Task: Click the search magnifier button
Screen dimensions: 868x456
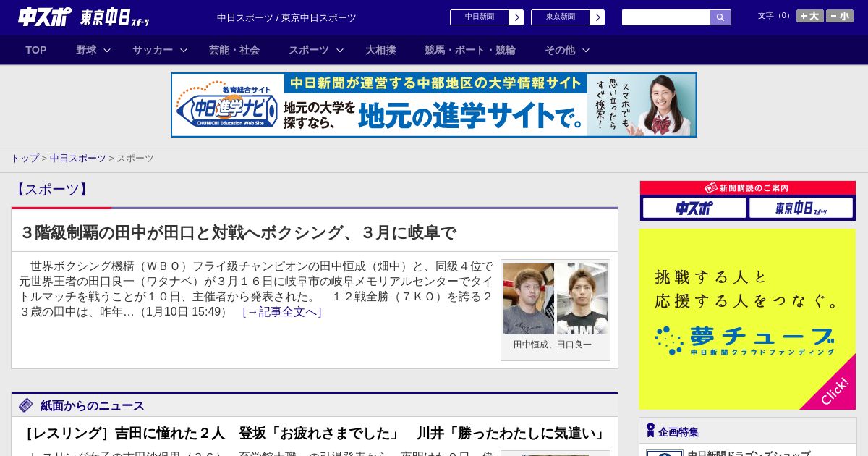Action: (x=720, y=17)
